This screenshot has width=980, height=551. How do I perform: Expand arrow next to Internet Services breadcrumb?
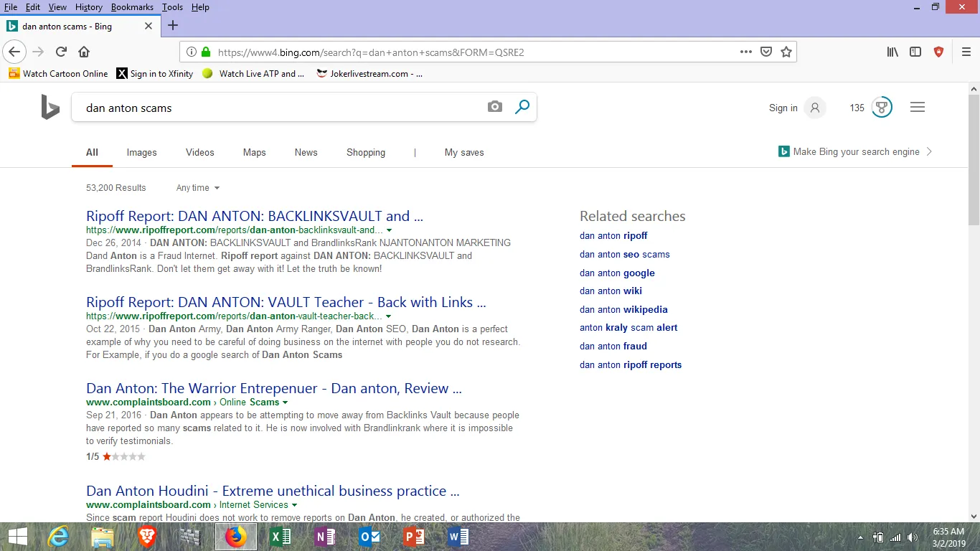tap(295, 505)
